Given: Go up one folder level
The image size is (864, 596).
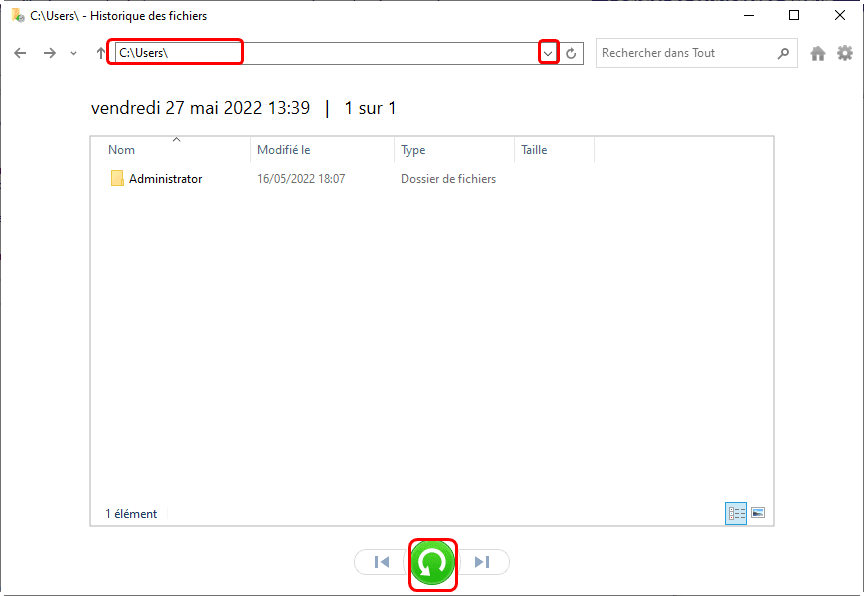Looking at the screenshot, I should 100,53.
